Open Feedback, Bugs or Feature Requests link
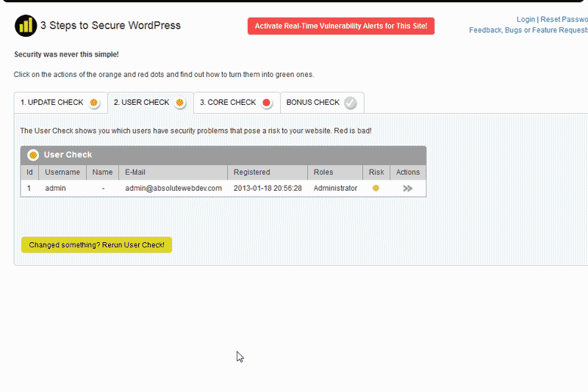The image size is (588, 392). coord(528,30)
